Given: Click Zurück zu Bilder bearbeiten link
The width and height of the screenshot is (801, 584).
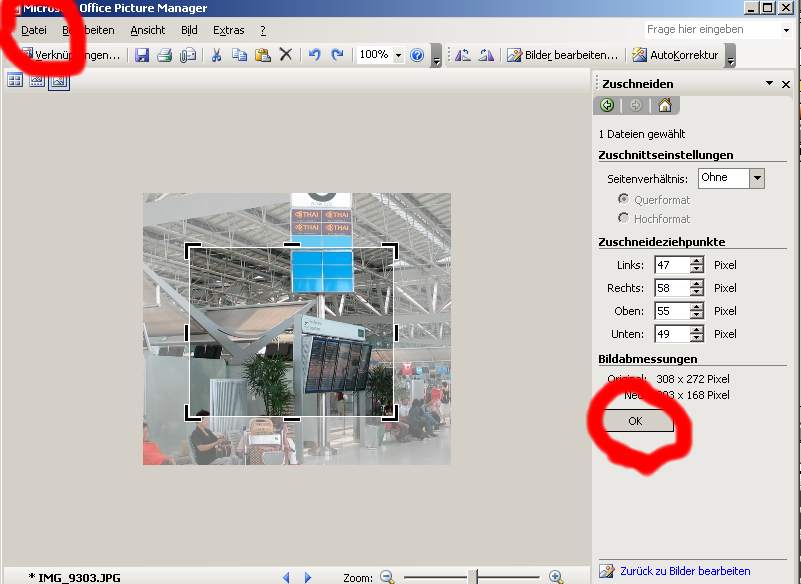Looking at the screenshot, I should (684, 571).
